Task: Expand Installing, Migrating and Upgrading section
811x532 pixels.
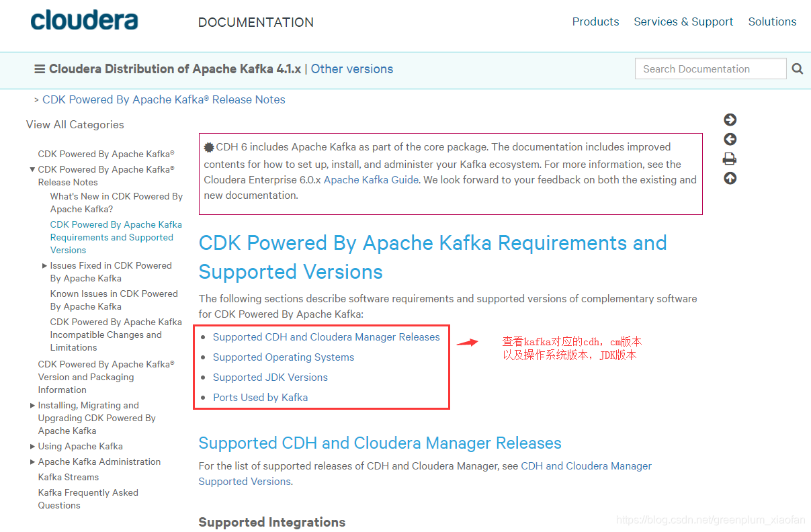Action: point(32,406)
